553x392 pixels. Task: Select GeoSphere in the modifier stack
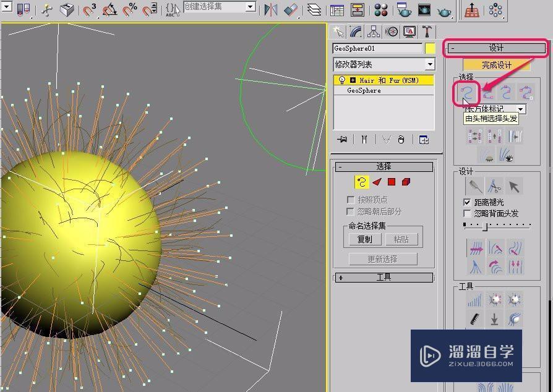click(x=364, y=90)
